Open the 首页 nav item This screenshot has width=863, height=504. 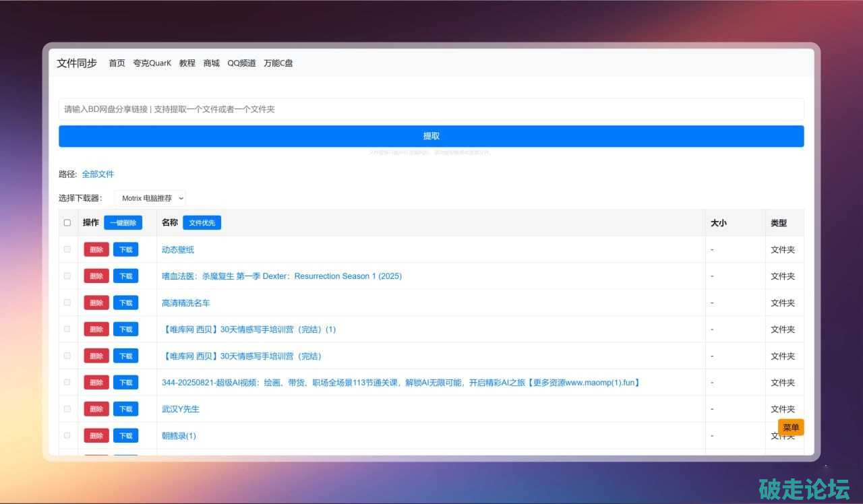(117, 63)
